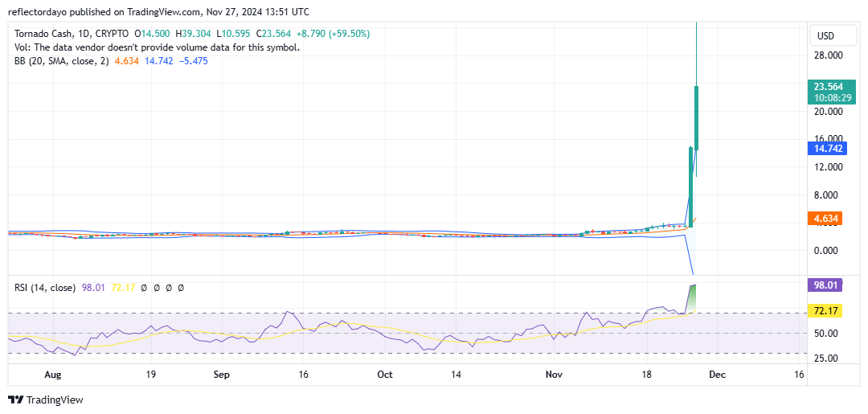Click the L10.595 low value
This screenshot has height=414, width=868.
pos(235,34)
